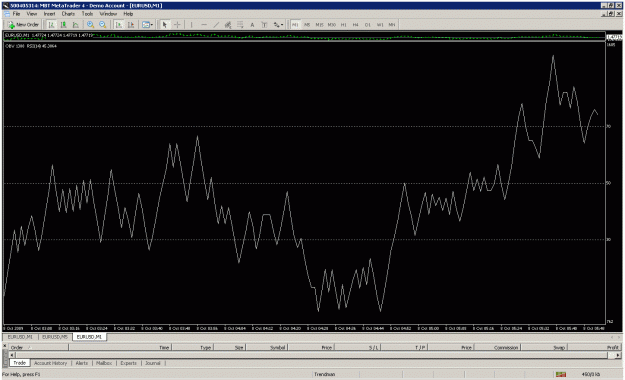Open the Window menu

pos(108,14)
